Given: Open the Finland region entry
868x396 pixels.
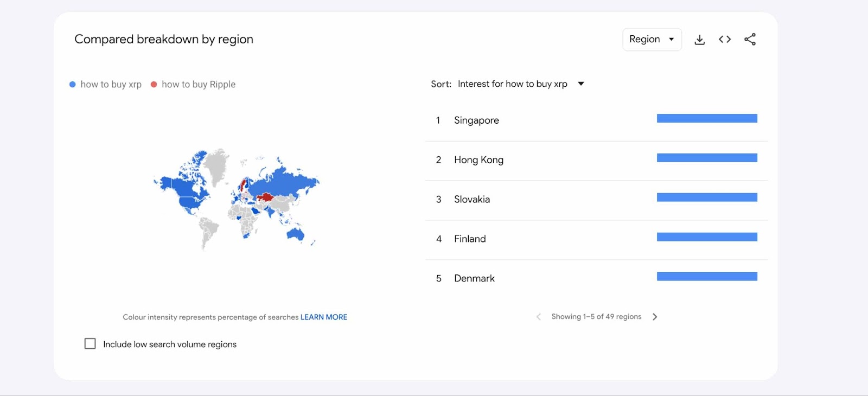Looking at the screenshot, I should [470, 239].
